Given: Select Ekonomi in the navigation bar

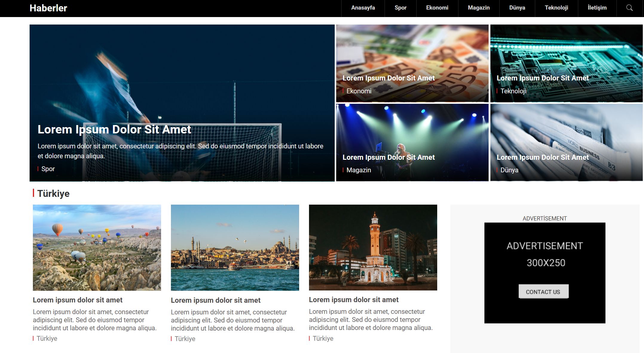Looking at the screenshot, I should (x=437, y=8).
